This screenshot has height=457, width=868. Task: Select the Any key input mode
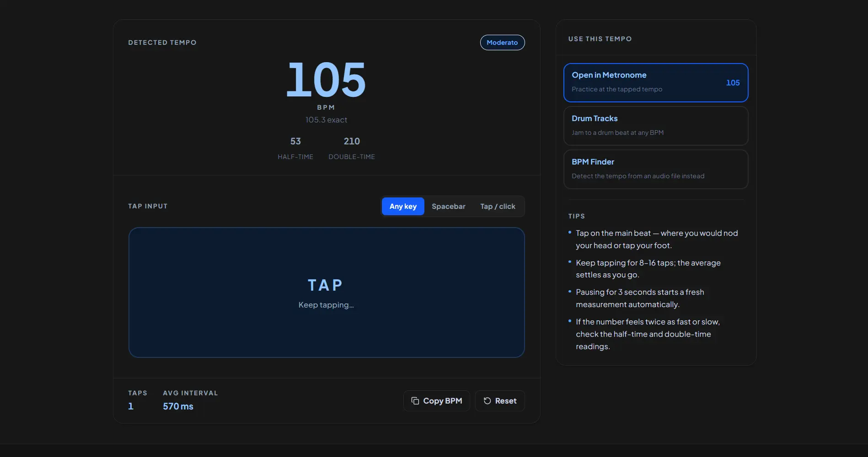point(403,207)
